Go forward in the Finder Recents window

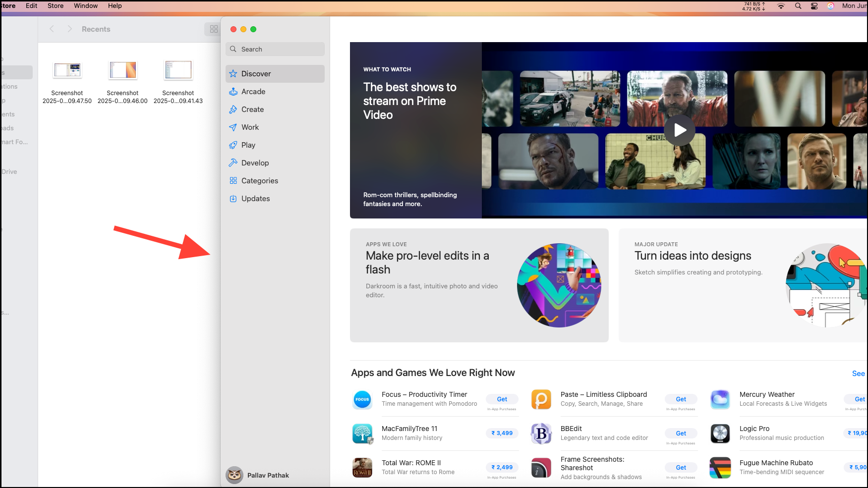tap(70, 29)
